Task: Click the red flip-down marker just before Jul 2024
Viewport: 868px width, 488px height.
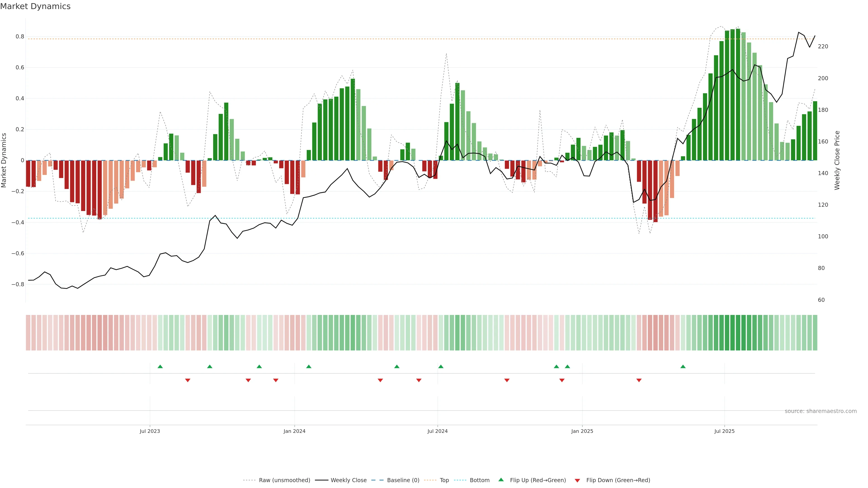Action: 419,380
